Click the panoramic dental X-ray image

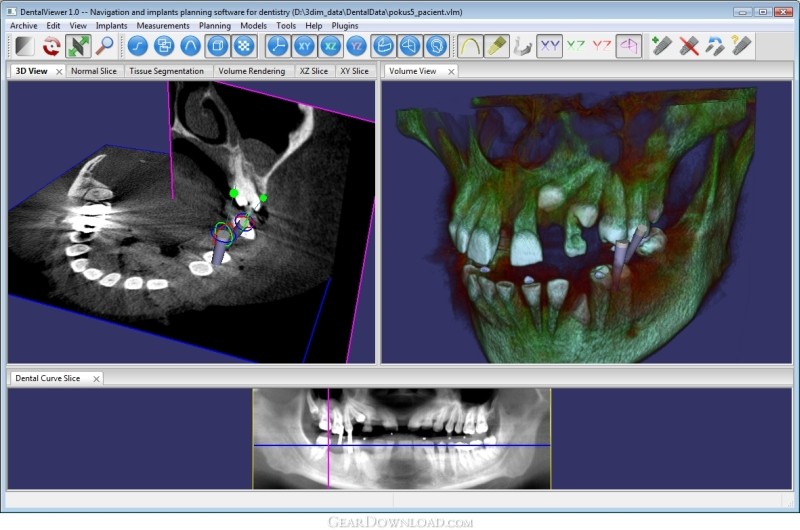[x=402, y=439]
